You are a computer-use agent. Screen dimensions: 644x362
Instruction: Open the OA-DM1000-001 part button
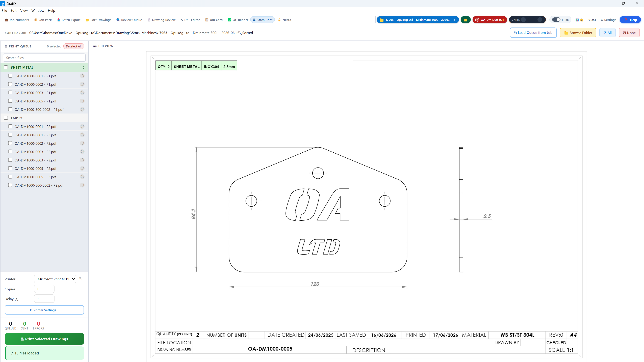pos(490,20)
